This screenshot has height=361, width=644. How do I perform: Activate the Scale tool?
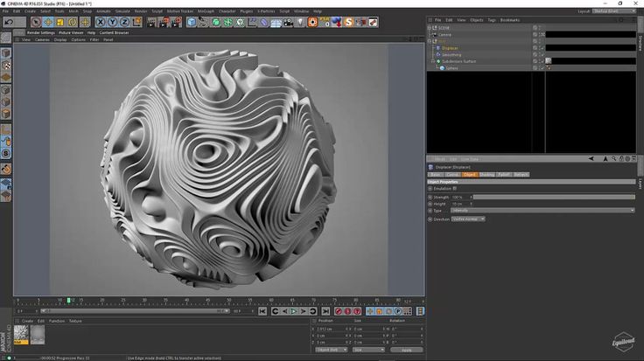point(60,22)
